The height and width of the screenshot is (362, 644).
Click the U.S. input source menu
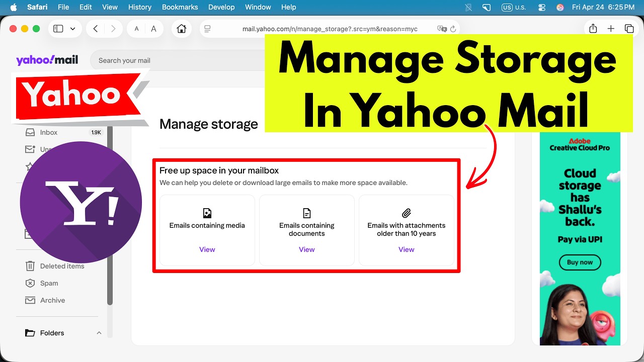514,7
